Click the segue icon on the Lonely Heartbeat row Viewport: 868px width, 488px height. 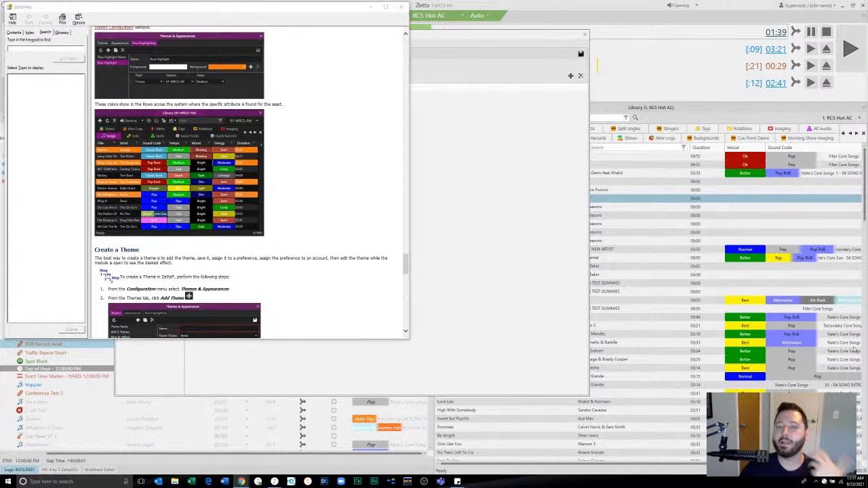(x=302, y=419)
